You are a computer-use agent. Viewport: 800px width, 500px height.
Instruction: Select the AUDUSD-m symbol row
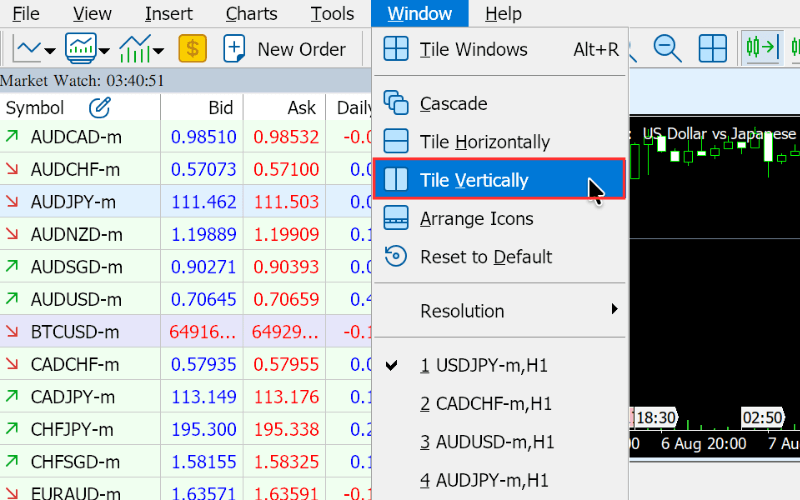[x=186, y=299]
